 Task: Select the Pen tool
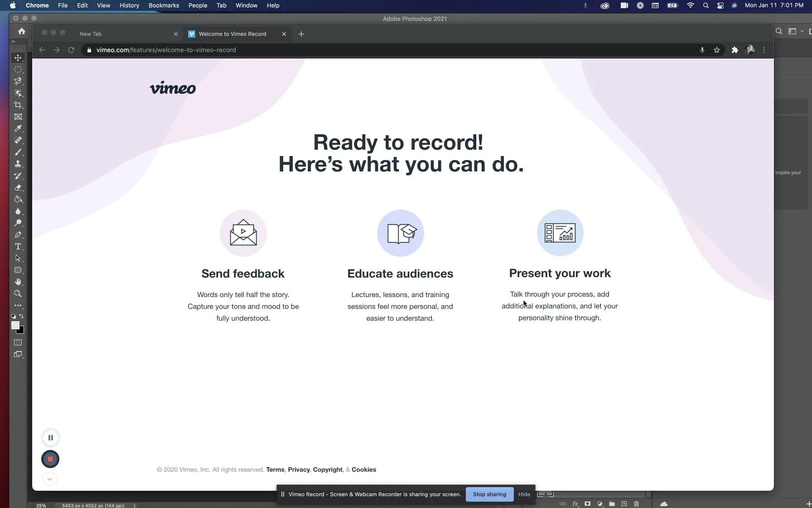click(x=18, y=234)
